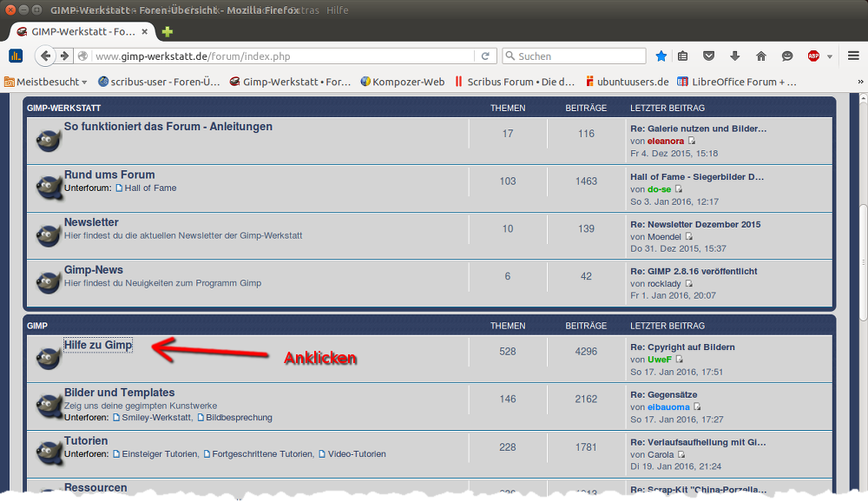This screenshot has height=502, width=868.
Task: Click the Pocket save icon
Action: 708,56
